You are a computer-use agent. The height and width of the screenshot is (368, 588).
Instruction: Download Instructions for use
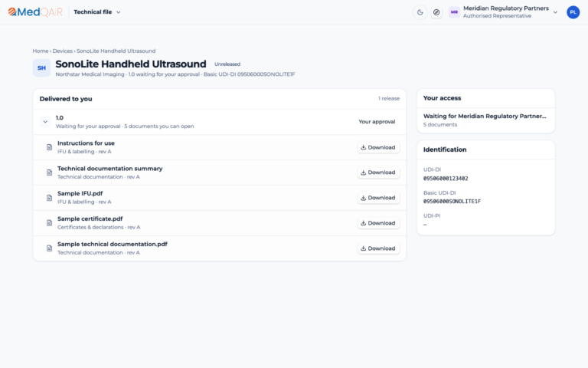tap(378, 147)
